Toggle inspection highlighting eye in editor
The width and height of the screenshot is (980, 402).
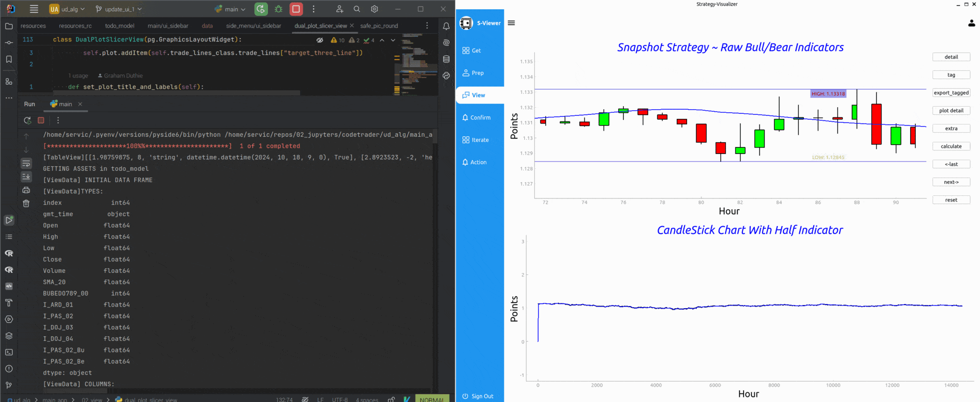[320, 40]
